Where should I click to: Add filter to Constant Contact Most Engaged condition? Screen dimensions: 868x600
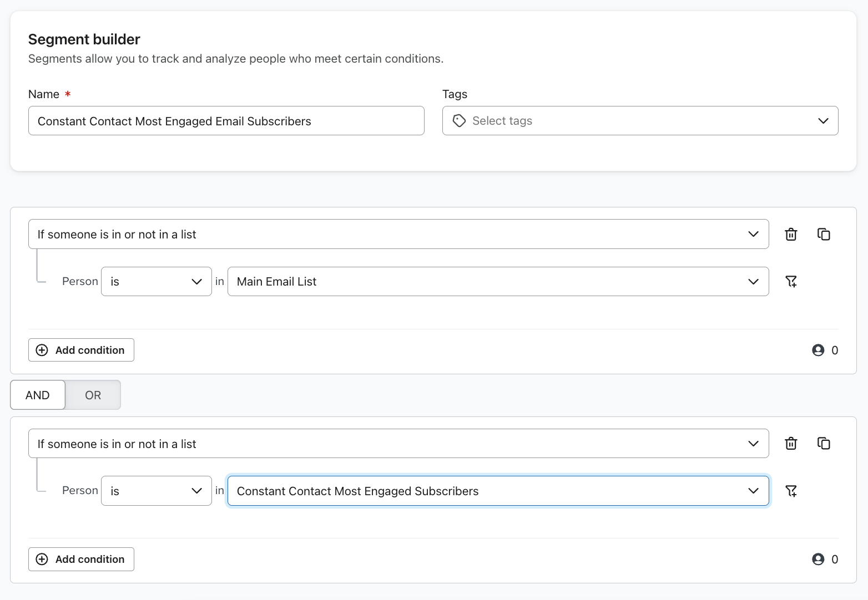[791, 491]
